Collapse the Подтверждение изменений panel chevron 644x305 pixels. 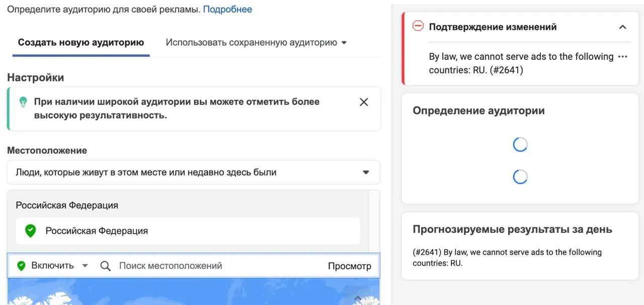pyautogui.click(x=622, y=27)
